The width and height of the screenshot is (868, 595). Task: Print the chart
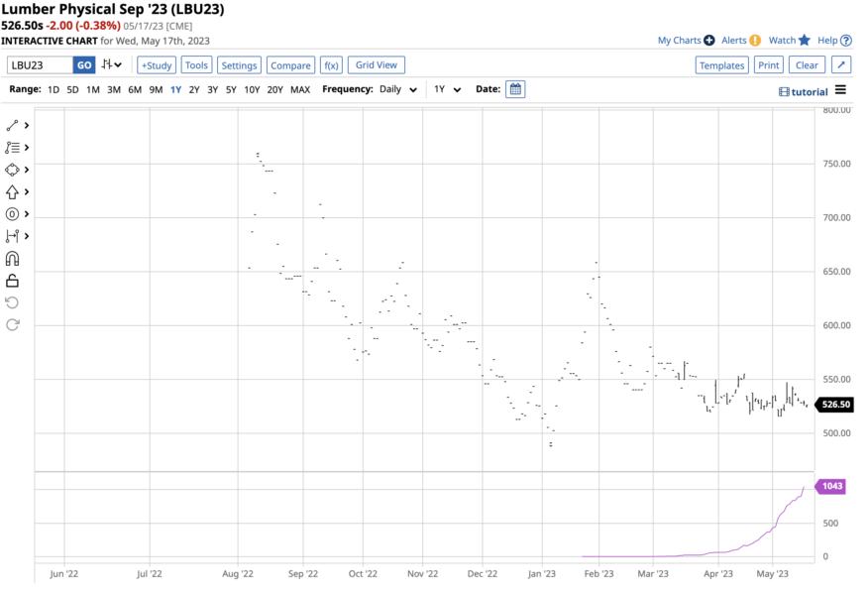coord(768,64)
